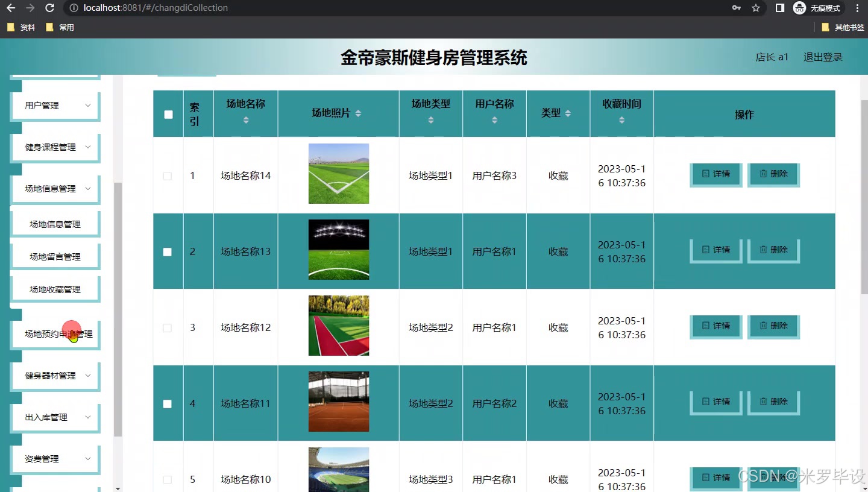Viewport: 868px width, 492px height.
Task: Click the 用户名称2 cell
Action: [494, 404]
